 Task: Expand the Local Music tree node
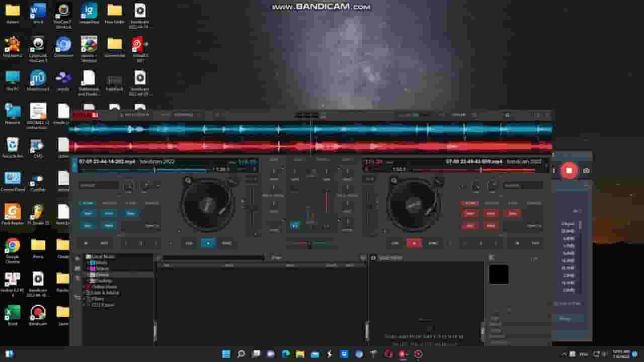point(84,257)
